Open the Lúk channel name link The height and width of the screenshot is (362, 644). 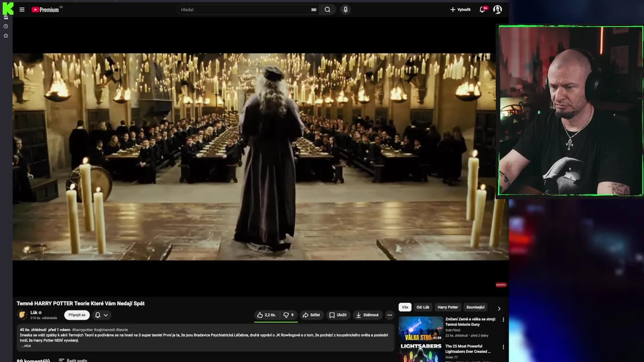click(x=34, y=312)
